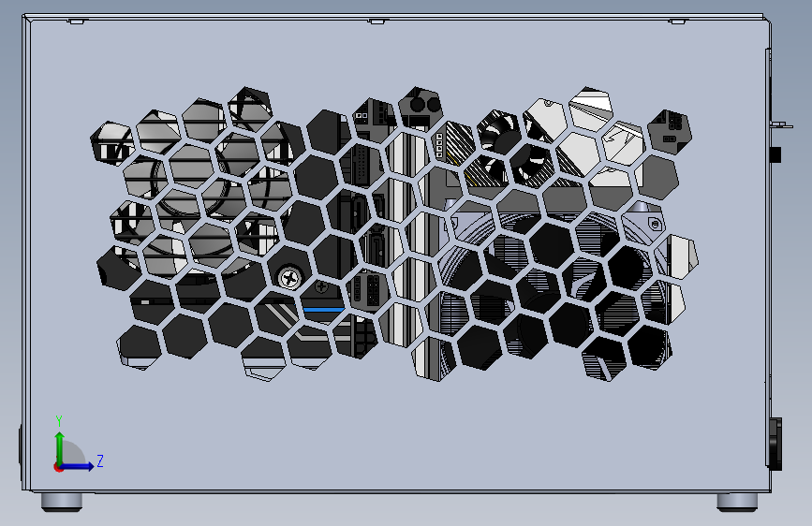Select the blue highlighted edge on the motherboard
Viewport: 812px width, 526px height.
[x=324, y=310]
